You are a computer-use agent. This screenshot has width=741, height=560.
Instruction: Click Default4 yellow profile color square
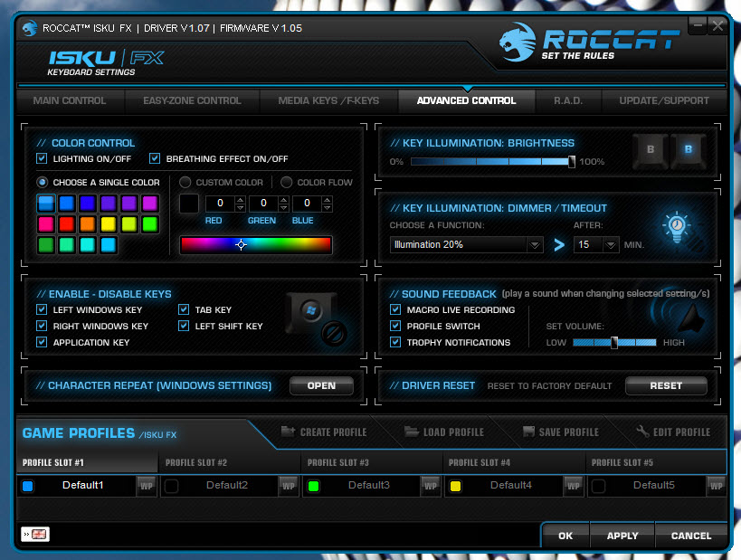coord(456,486)
